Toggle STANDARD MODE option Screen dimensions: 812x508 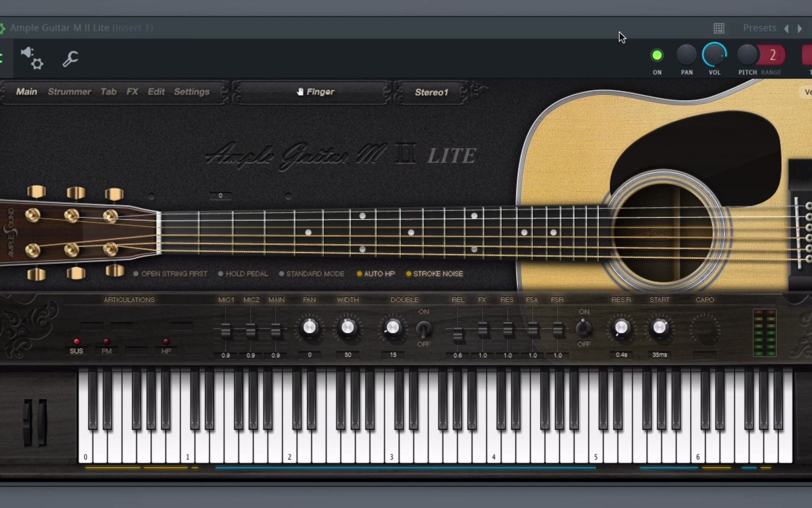312,274
